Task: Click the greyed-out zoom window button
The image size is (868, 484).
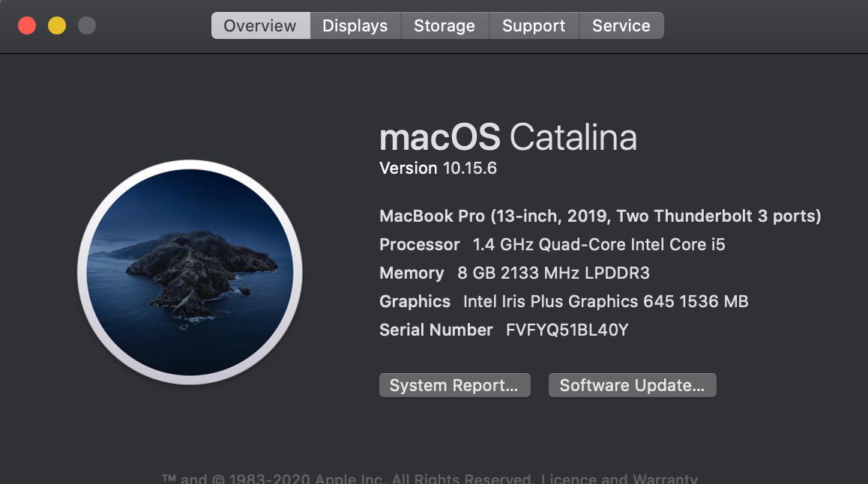Action: click(87, 25)
